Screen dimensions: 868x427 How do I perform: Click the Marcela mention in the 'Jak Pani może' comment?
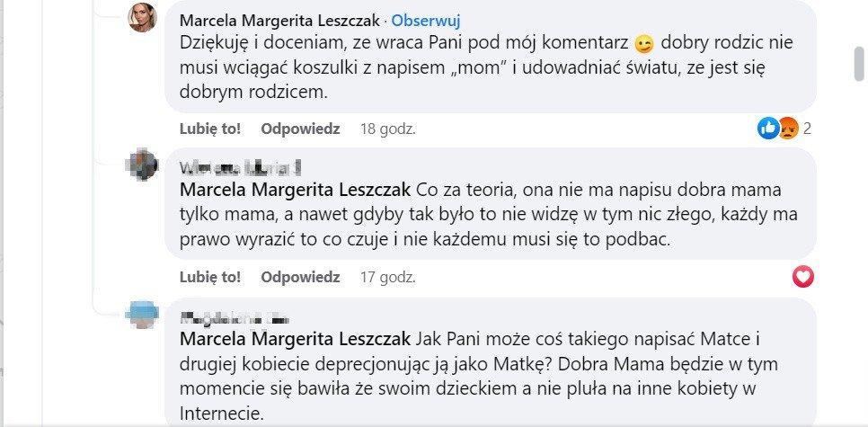(x=296, y=339)
